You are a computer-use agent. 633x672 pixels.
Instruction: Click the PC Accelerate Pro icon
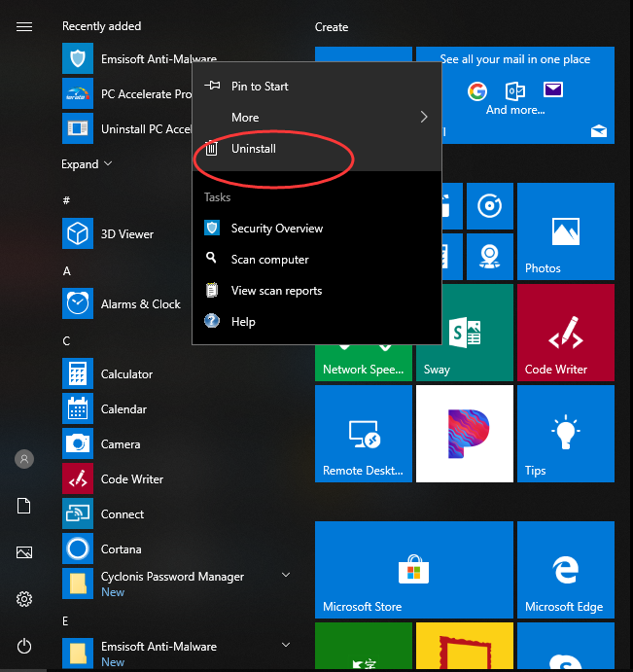78,93
